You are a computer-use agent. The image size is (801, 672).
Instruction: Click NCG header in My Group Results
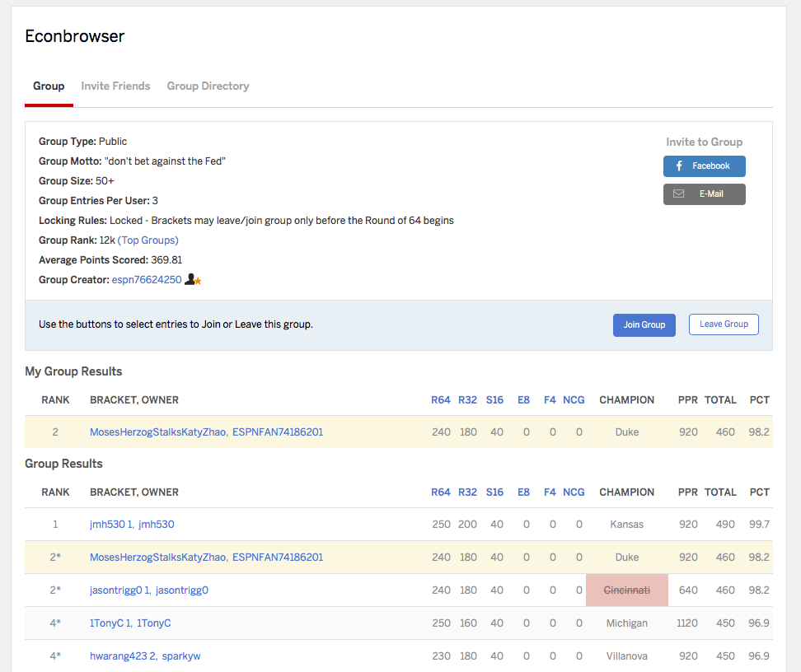(574, 400)
